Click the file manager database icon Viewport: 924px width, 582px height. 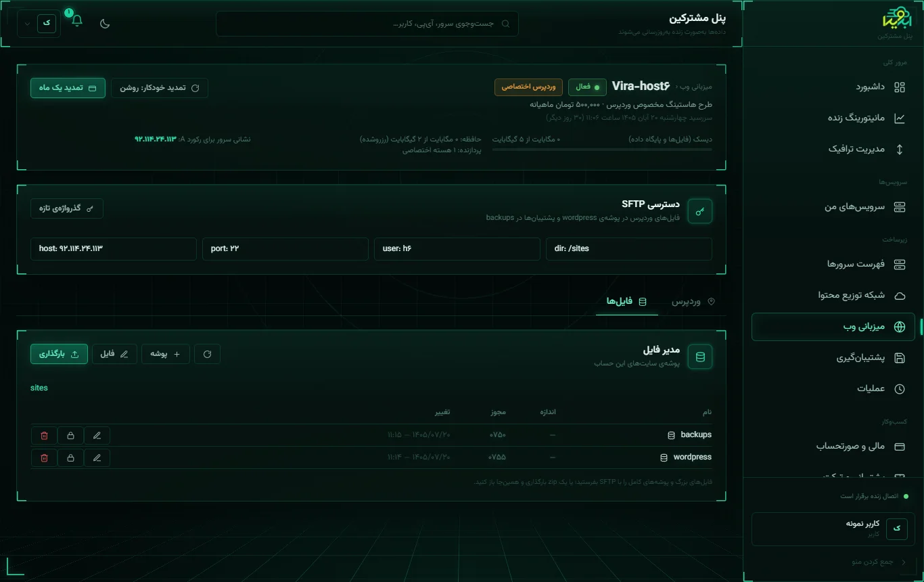(x=700, y=357)
